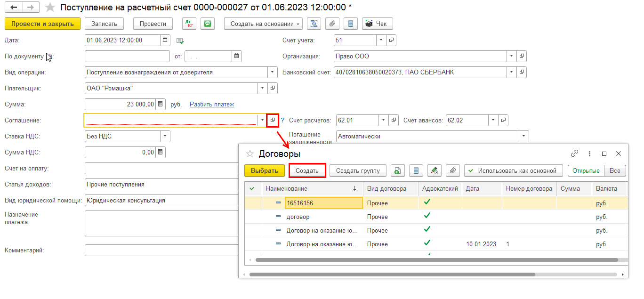Open the attached files paperclip in the main toolbar

[332, 24]
